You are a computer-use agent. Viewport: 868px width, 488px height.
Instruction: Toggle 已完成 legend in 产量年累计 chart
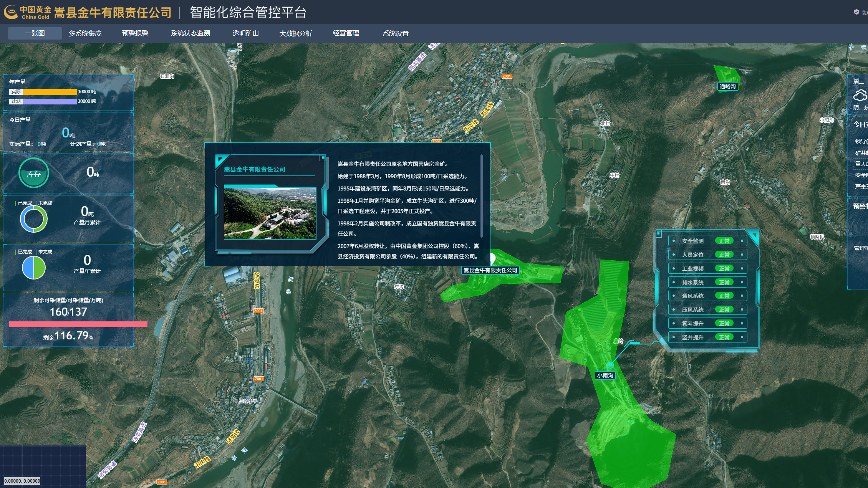pos(24,252)
